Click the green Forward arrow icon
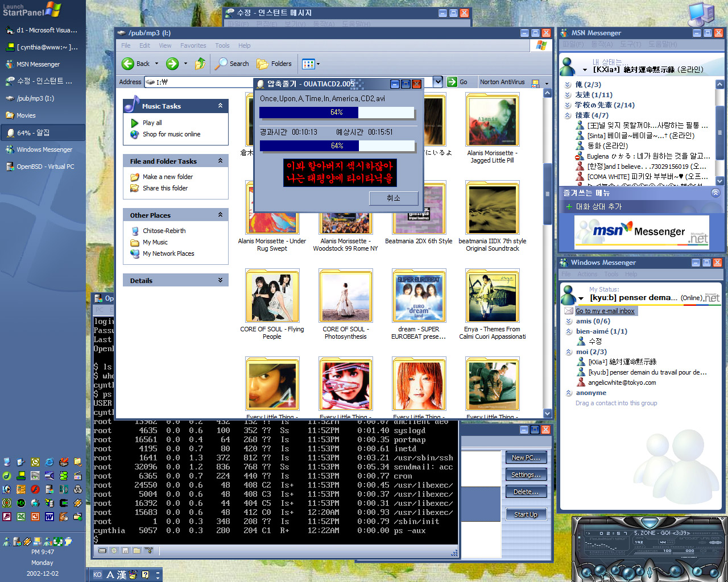This screenshot has width=728, height=582. tap(172, 64)
